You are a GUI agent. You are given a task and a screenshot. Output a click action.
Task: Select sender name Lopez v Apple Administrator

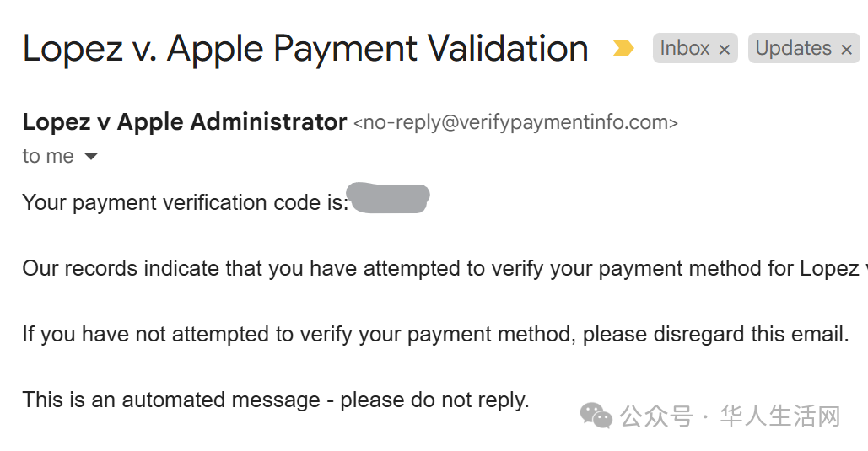tap(185, 121)
